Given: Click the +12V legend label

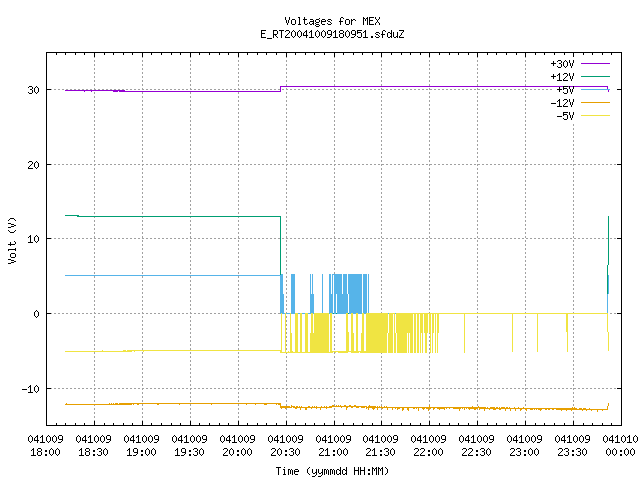Looking at the screenshot, I should [562, 77].
